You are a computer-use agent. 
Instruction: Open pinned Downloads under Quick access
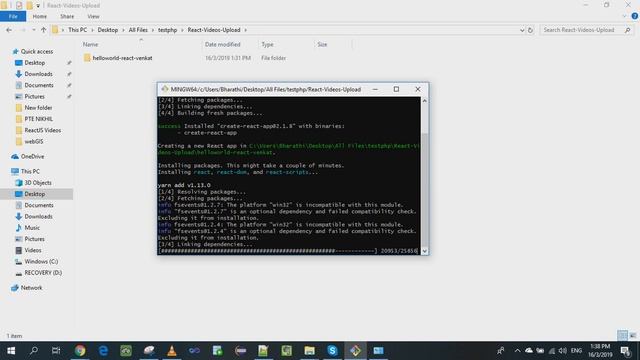point(38,74)
